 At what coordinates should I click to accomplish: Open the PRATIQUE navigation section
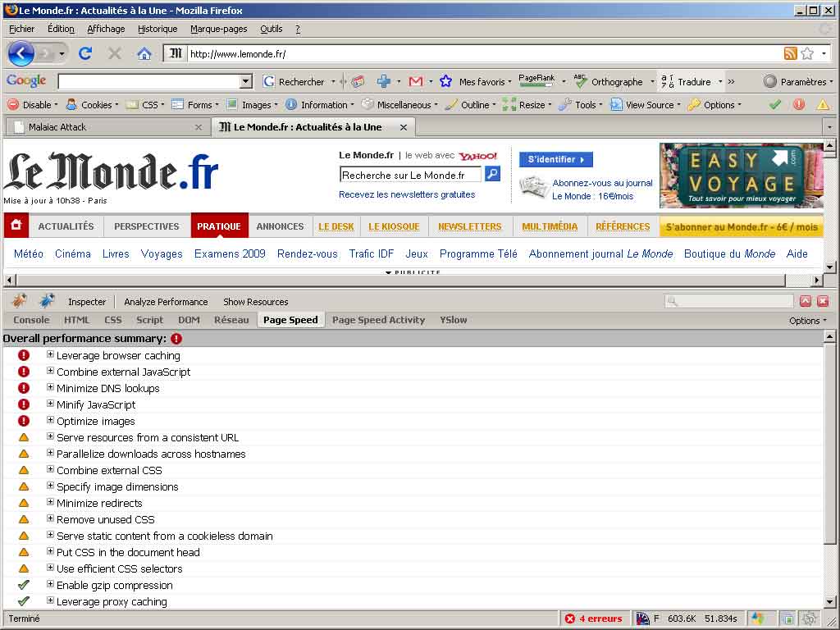(x=218, y=226)
